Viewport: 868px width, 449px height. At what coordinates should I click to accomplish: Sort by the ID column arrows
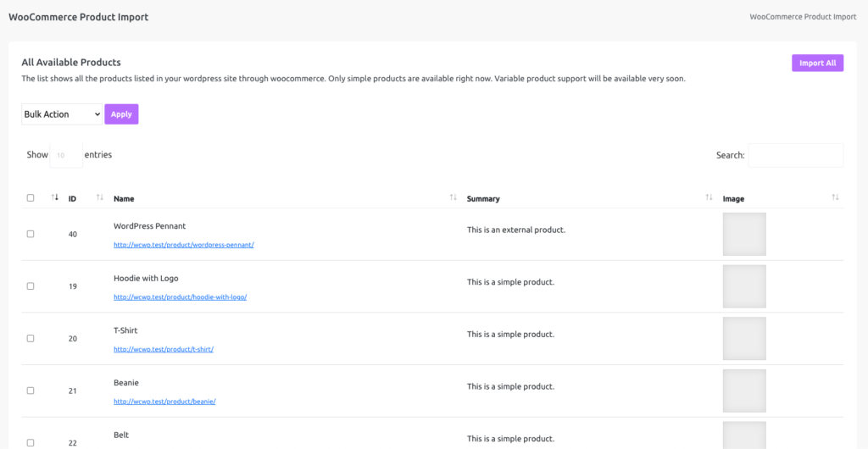point(100,197)
